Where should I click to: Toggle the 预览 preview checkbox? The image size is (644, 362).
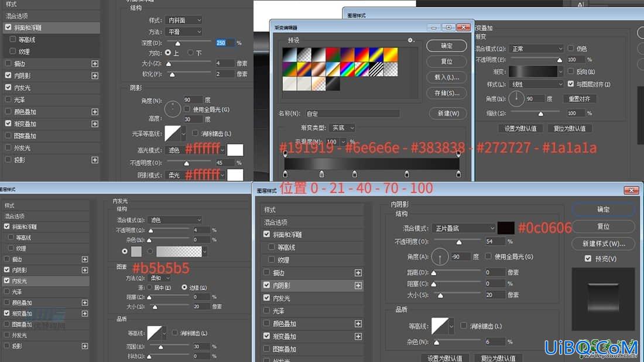coord(588,258)
